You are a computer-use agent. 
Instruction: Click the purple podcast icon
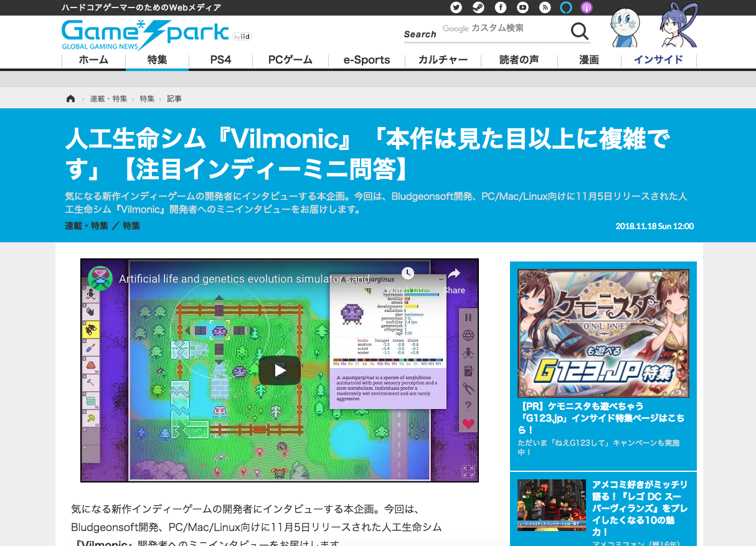(x=586, y=7)
